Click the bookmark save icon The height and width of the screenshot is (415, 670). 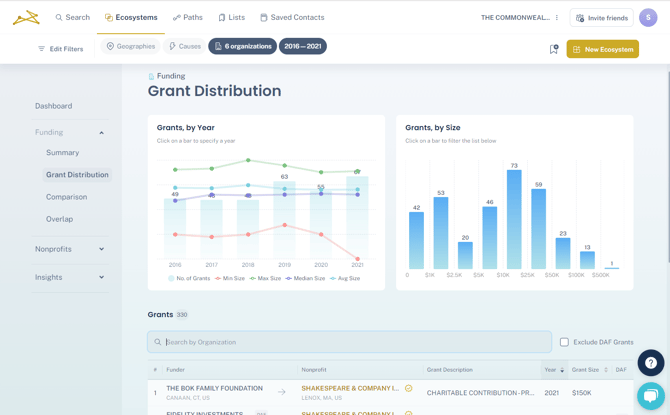click(554, 49)
